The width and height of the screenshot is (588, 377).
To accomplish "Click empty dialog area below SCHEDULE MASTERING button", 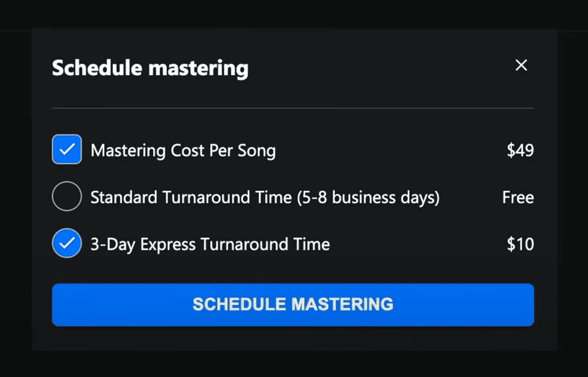I will 292,339.
